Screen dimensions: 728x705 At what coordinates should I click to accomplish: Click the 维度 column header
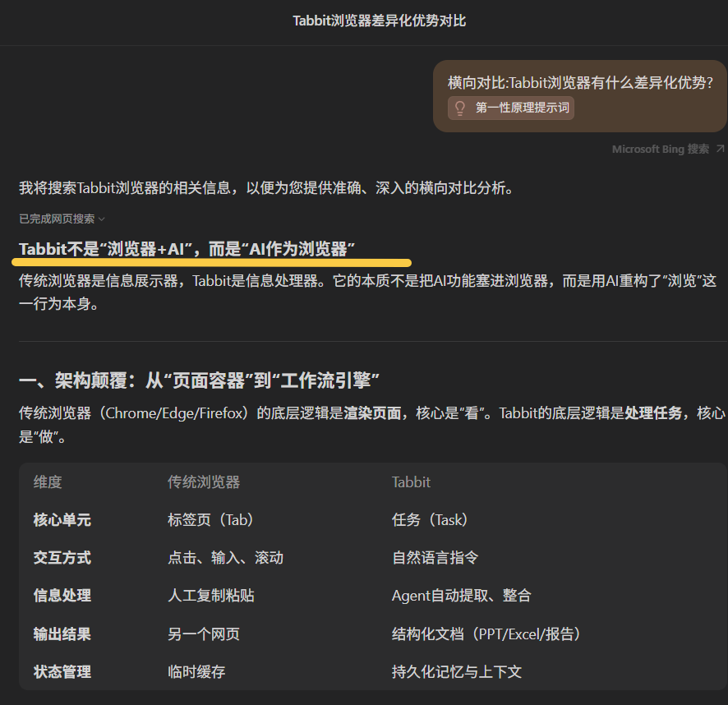tap(48, 482)
